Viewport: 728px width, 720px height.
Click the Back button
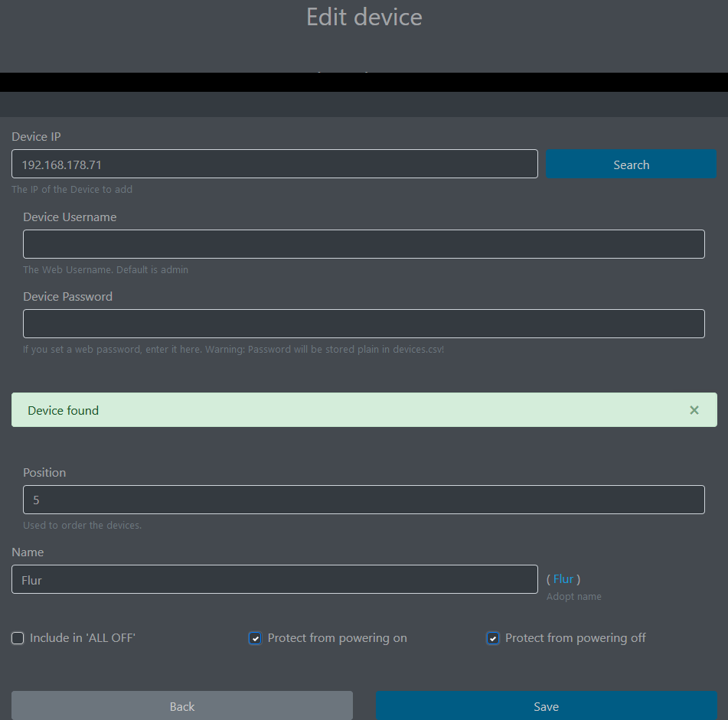pyautogui.click(x=181, y=705)
